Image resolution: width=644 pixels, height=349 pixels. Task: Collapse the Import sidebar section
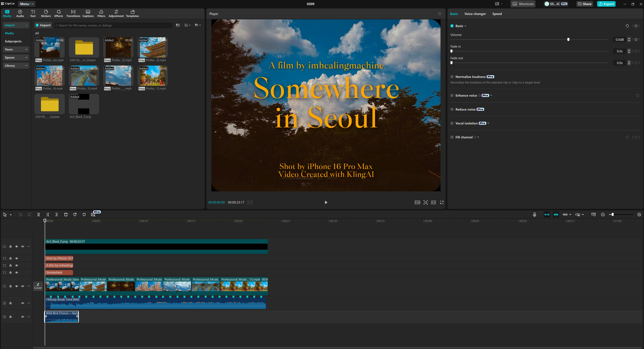coord(16,25)
